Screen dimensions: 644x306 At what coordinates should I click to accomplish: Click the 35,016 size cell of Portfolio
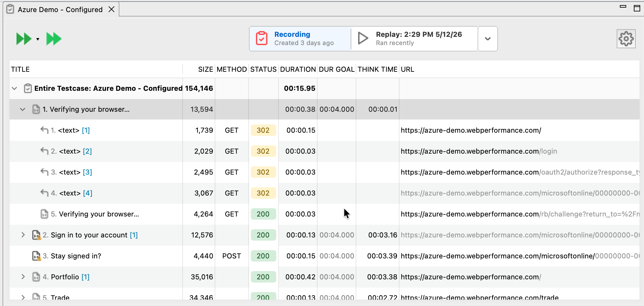click(202, 277)
